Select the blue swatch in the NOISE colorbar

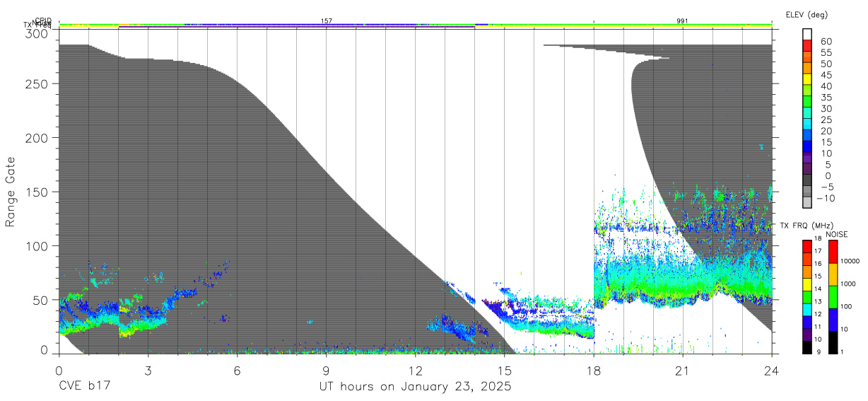pyautogui.click(x=833, y=320)
